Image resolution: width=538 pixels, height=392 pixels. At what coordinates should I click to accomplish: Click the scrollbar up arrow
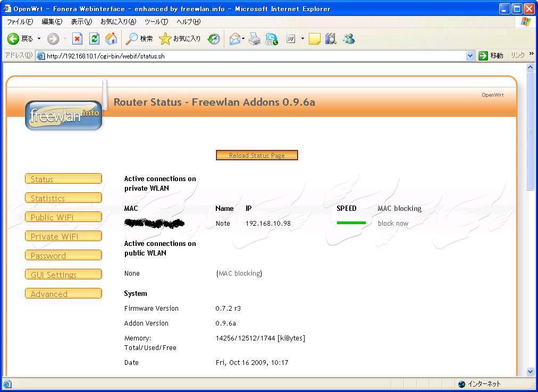point(530,67)
